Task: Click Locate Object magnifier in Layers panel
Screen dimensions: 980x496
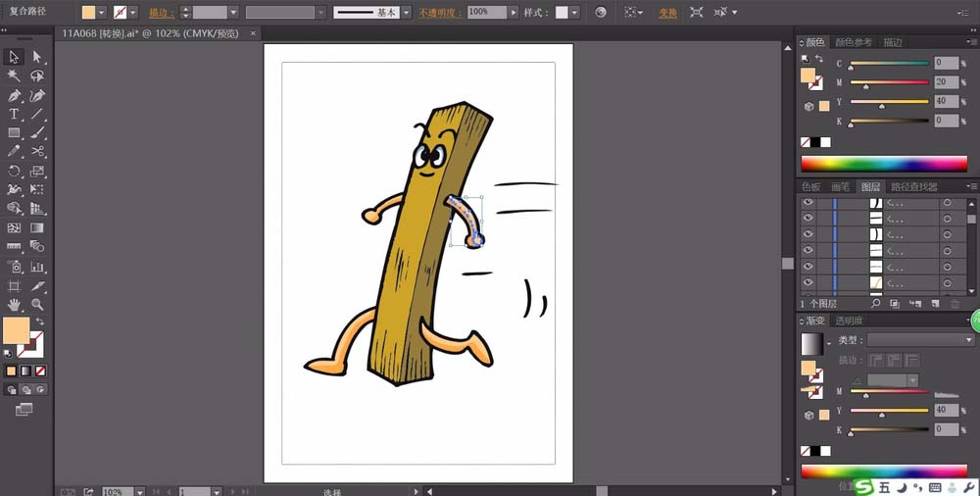Action: click(x=875, y=303)
